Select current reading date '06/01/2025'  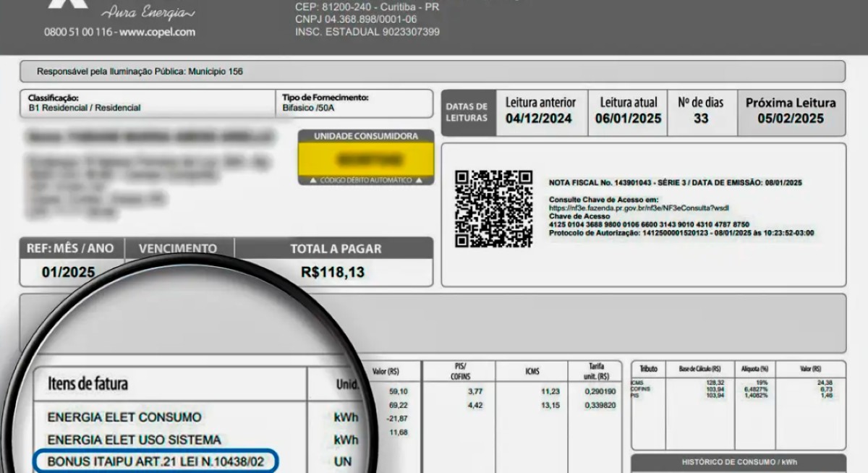tap(629, 119)
